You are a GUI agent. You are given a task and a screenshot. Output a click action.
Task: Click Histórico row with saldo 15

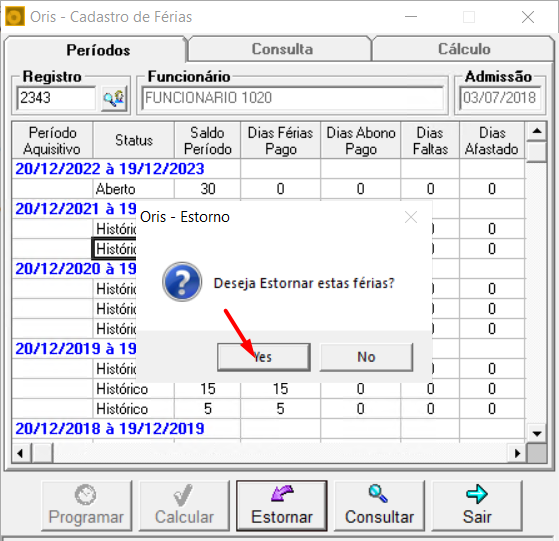coord(268,389)
